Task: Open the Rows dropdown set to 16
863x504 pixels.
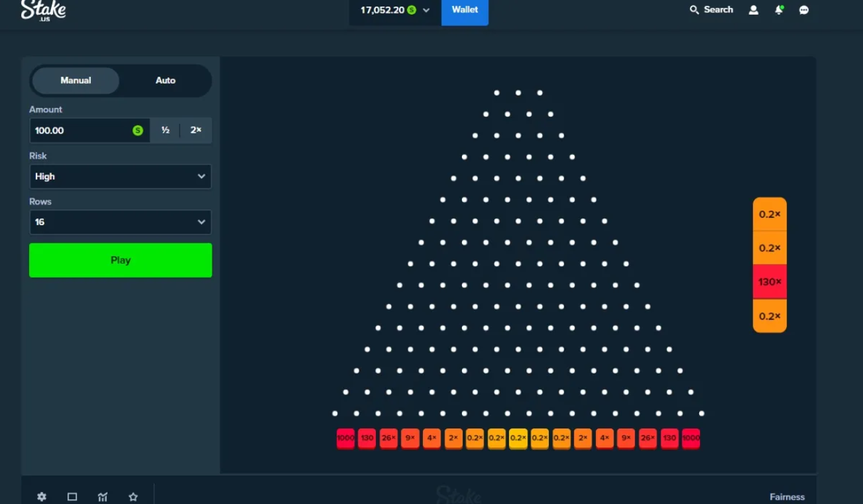Action: 121,223
